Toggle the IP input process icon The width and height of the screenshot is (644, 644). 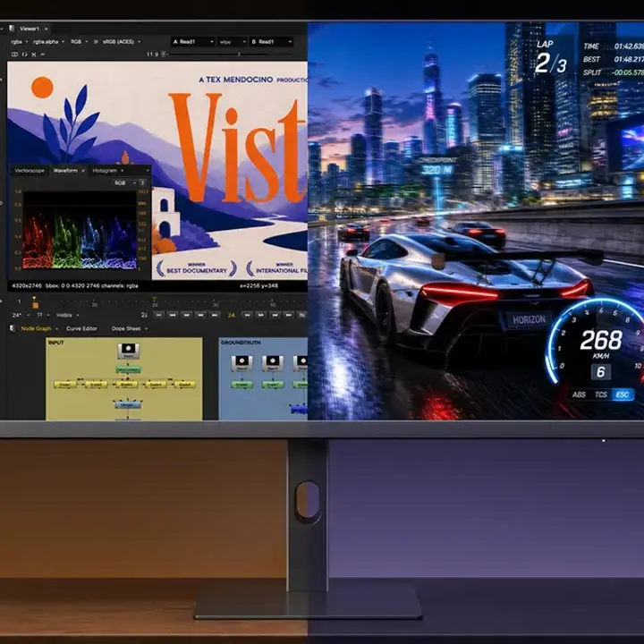(x=96, y=41)
